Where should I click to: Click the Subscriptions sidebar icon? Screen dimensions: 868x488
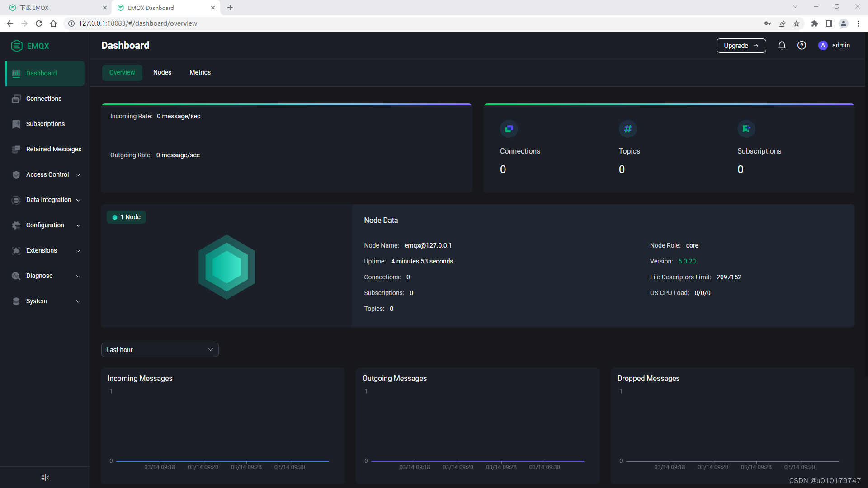[16, 124]
